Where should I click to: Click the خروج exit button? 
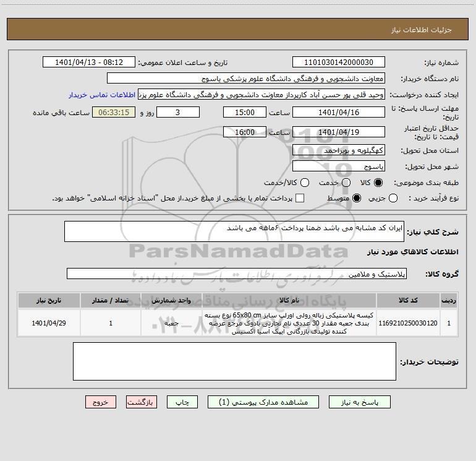(x=101, y=402)
